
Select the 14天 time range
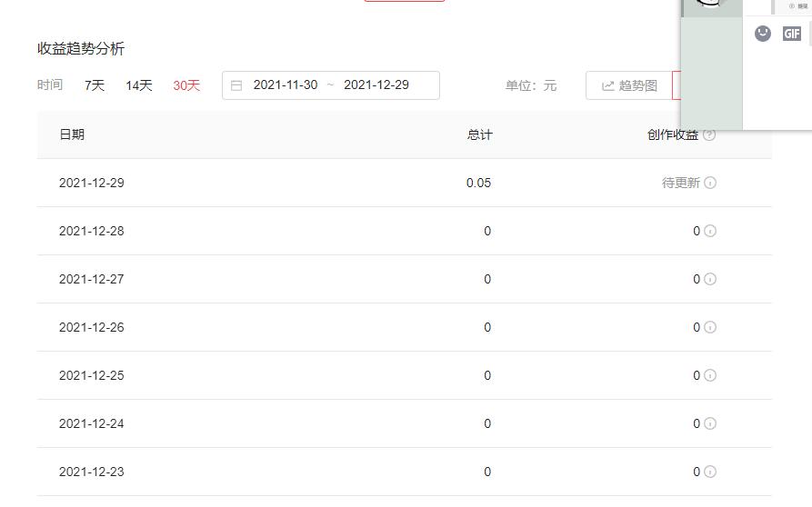click(x=139, y=85)
